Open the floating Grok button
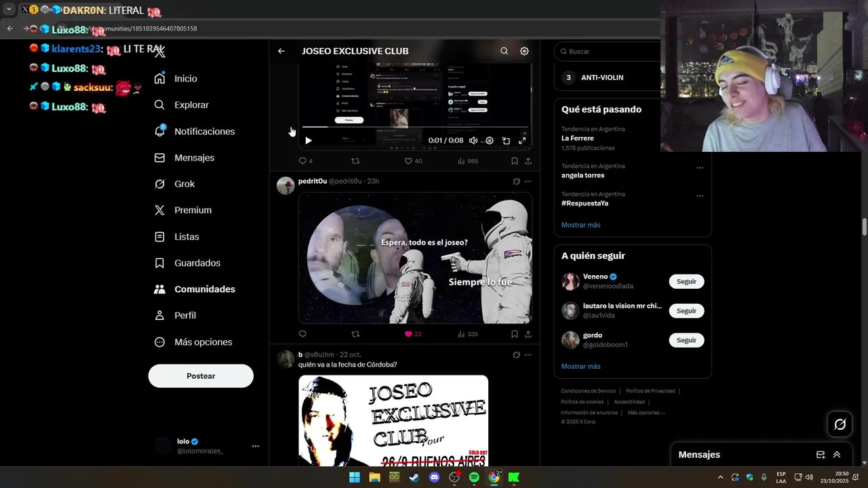The width and height of the screenshot is (868, 488). click(840, 424)
